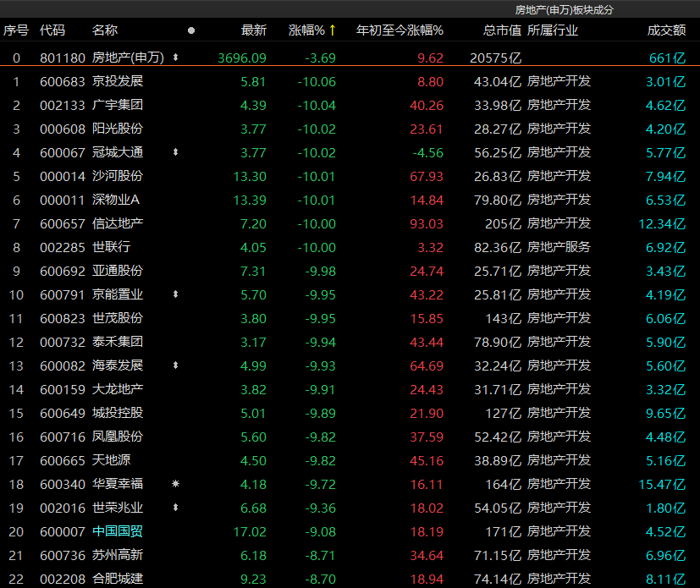This screenshot has height=588, width=700.
Task: Click the 代码 column header
Action: click(x=52, y=30)
